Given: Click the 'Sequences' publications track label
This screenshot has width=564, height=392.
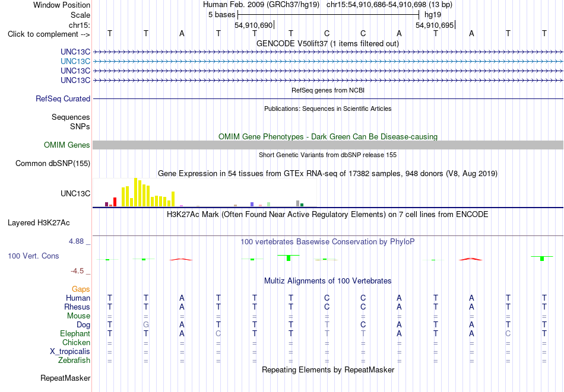Looking at the screenshot, I should [71, 117].
